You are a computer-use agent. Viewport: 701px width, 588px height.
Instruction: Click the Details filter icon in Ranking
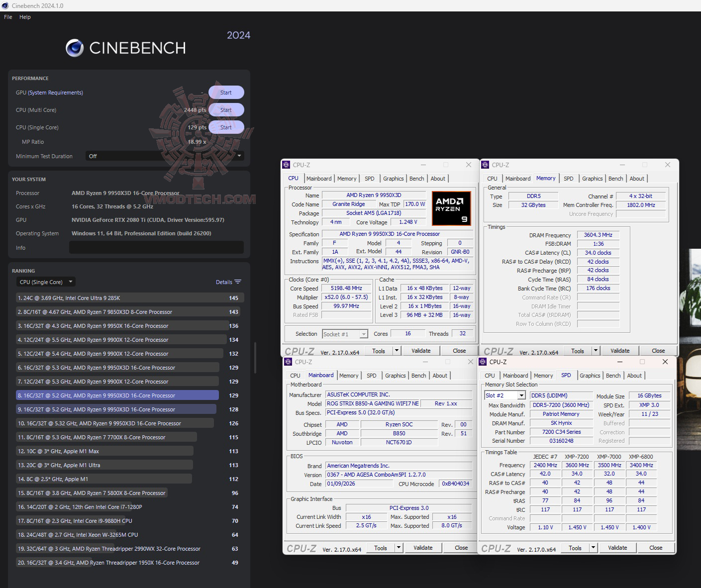pyautogui.click(x=238, y=282)
